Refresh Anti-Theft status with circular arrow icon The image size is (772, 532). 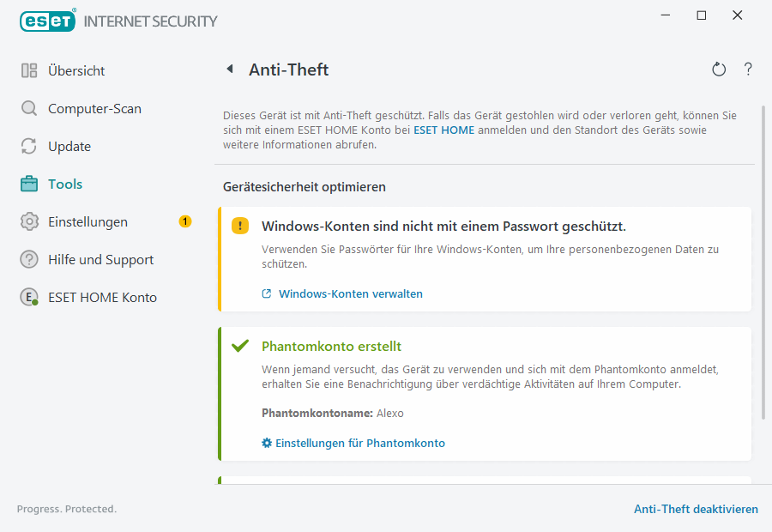(x=719, y=70)
